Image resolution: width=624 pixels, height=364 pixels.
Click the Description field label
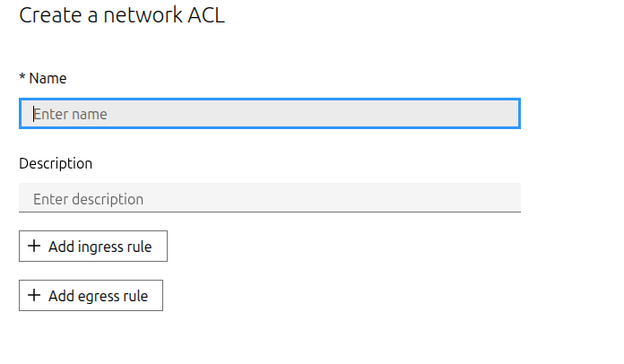pyautogui.click(x=56, y=163)
